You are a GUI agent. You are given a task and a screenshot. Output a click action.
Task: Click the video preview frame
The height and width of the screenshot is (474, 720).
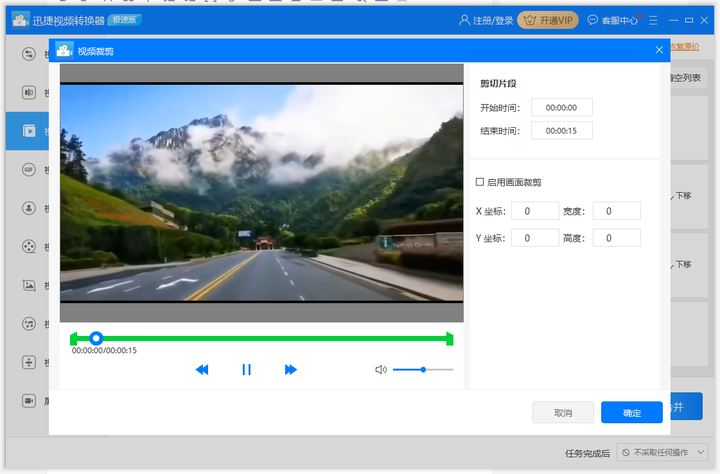point(261,193)
